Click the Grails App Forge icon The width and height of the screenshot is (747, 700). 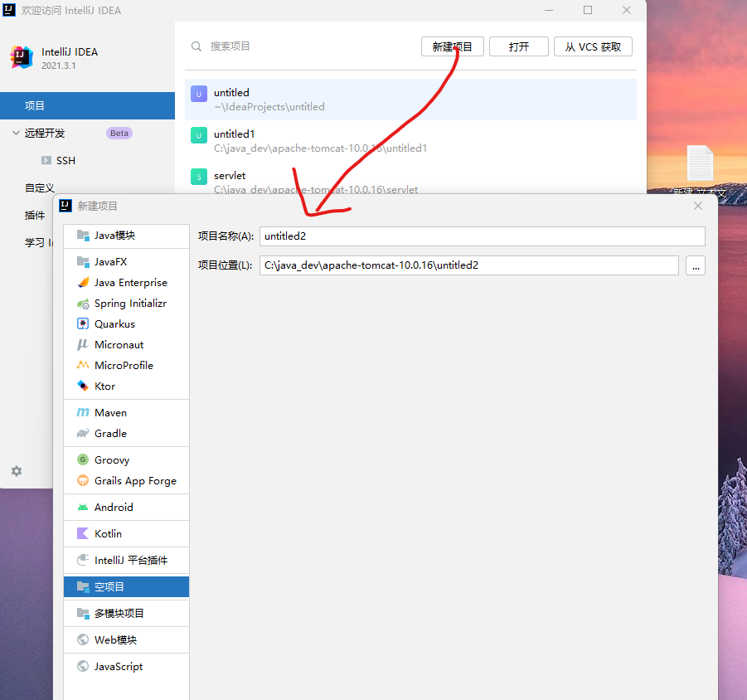(83, 480)
